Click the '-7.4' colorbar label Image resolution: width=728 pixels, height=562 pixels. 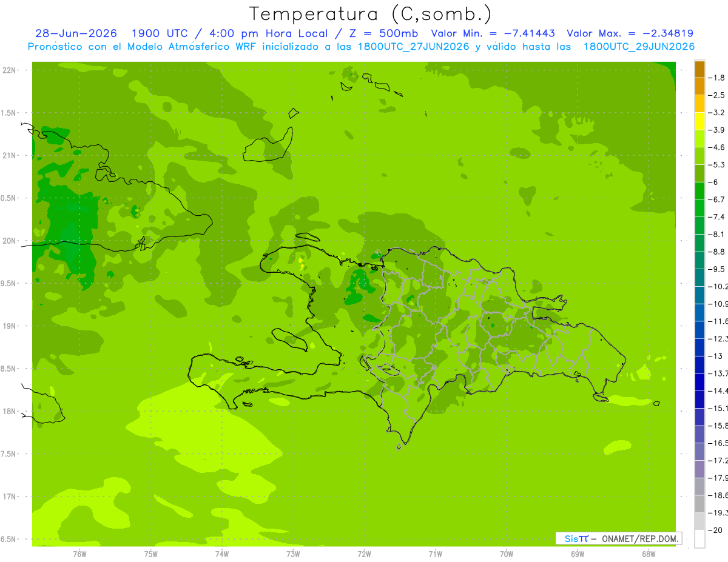pyautogui.click(x=716, y=216)
